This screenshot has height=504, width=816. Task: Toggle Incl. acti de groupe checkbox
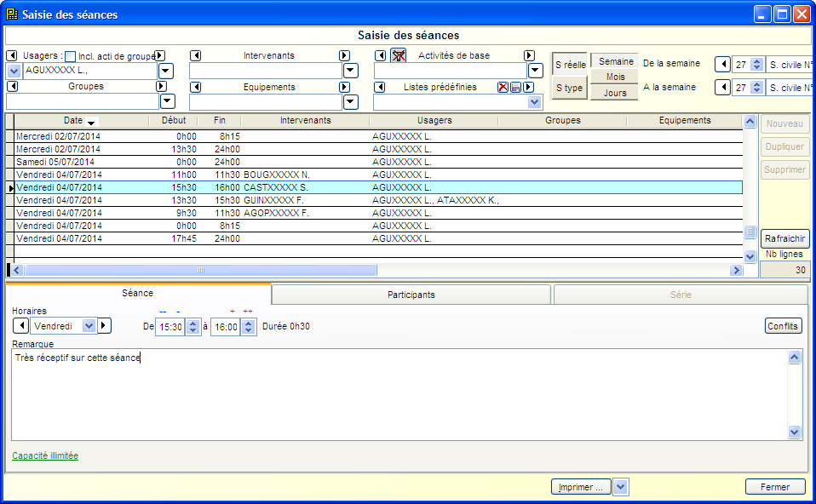70,56
